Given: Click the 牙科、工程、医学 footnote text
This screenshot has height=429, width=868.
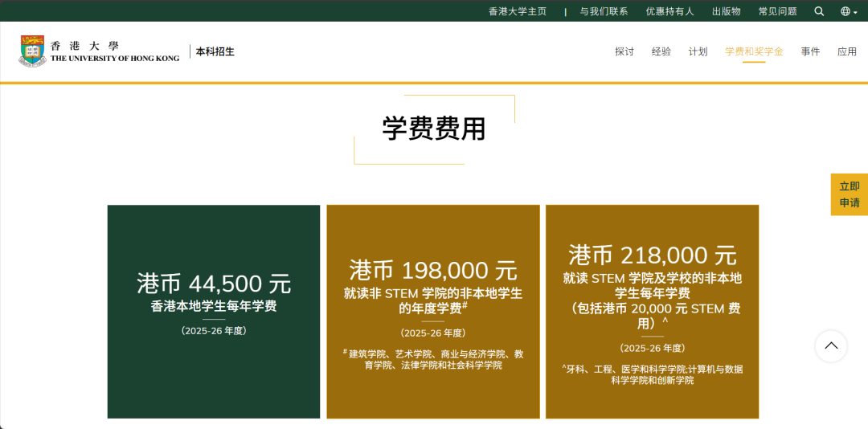Looking at the screenshot, I should point(652,374).
